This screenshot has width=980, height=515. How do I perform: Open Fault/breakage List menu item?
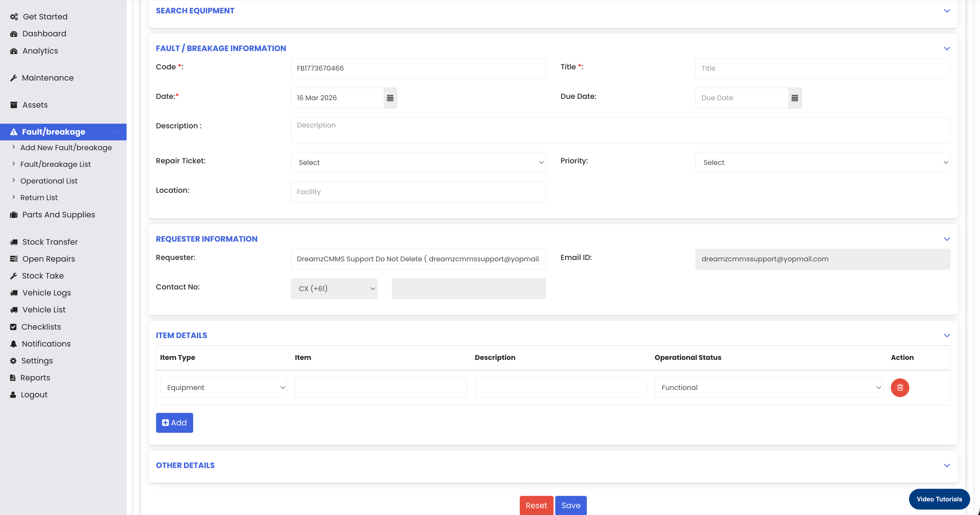coord(56,164)
